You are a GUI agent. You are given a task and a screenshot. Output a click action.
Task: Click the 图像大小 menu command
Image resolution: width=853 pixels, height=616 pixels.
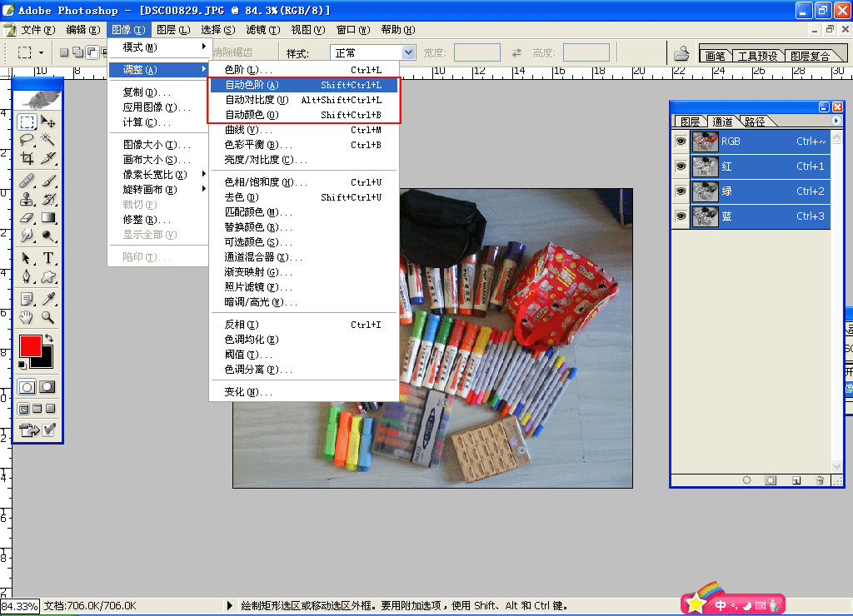tap(157, 145)
